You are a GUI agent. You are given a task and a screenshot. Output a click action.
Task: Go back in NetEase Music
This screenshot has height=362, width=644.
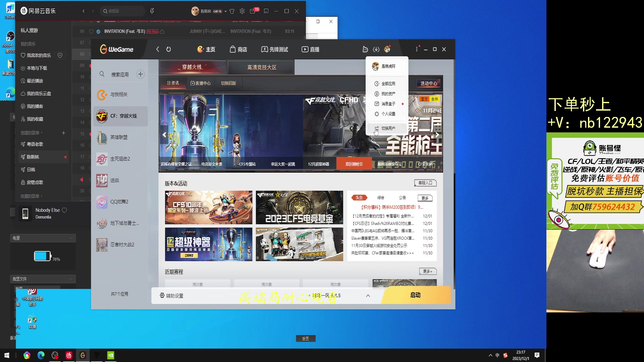tap(84, 11)
